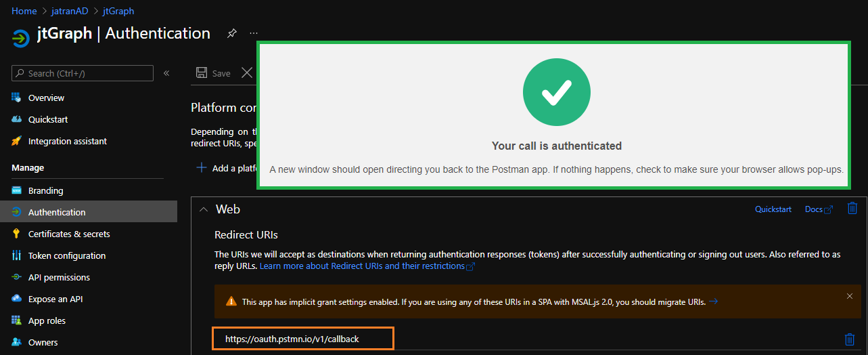
Task: Click the Discard X icon in toolbar
Action: (247, 73)
